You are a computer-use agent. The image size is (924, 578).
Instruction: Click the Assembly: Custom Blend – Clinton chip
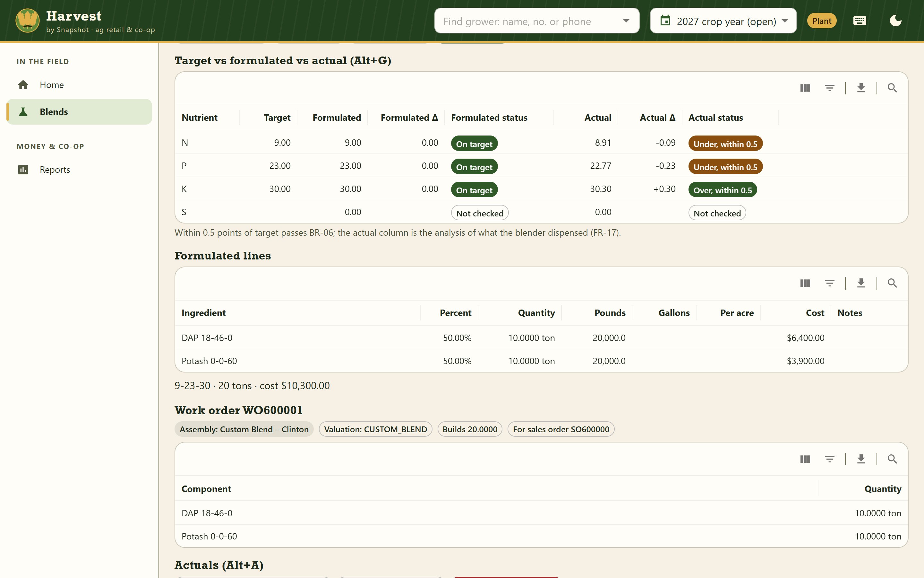pyautogui.click(x=244, y=429)
